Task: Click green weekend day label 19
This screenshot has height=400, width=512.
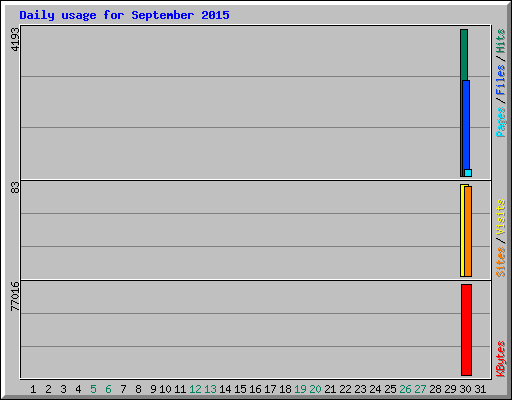Action: [x=300, y=389]
